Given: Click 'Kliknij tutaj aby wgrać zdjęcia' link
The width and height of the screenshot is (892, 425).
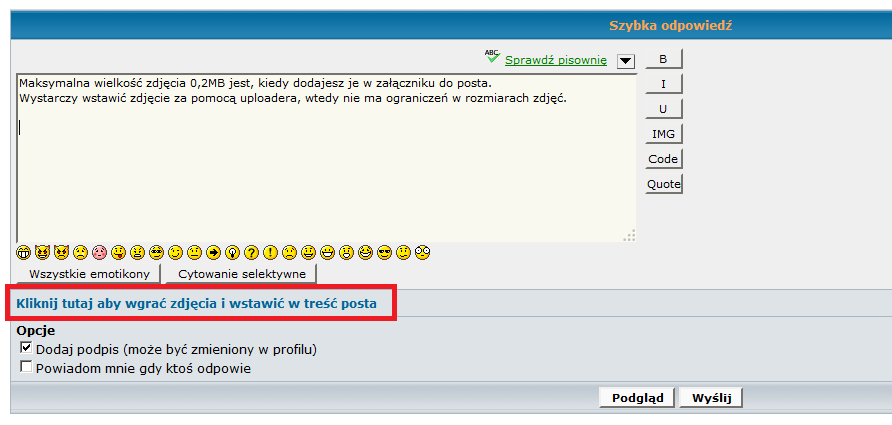Looking at the screenshot, I should click(x=196, y=304).
